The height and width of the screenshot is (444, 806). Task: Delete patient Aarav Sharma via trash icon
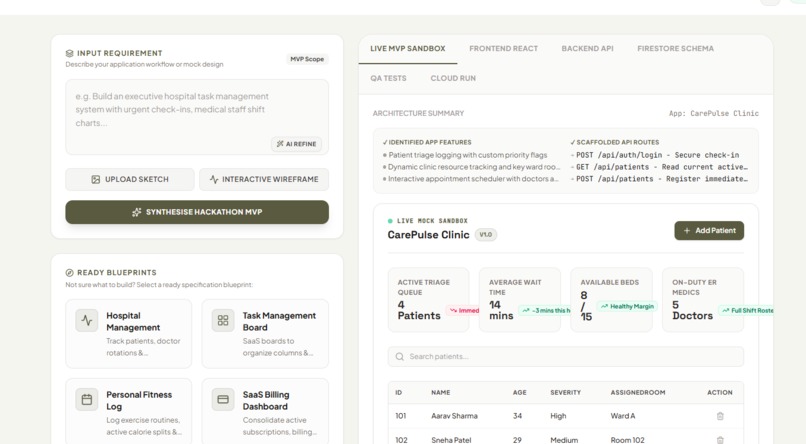pyautogui.click(x=720, y=416)
